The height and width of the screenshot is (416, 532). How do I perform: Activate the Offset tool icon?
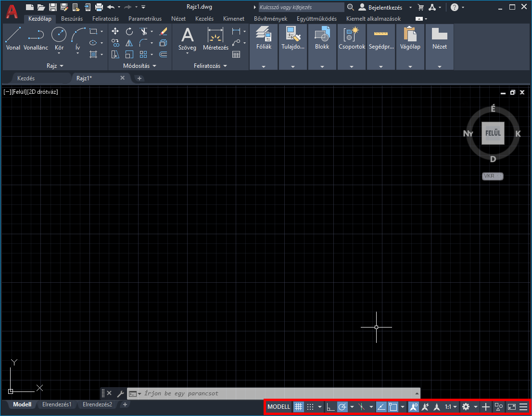(163, 54)
